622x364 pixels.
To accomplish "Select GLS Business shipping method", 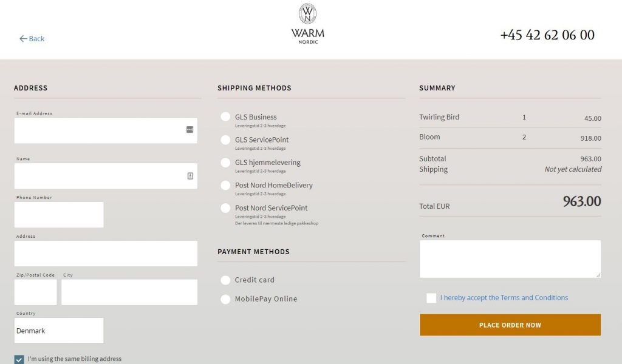I will 225,116.
